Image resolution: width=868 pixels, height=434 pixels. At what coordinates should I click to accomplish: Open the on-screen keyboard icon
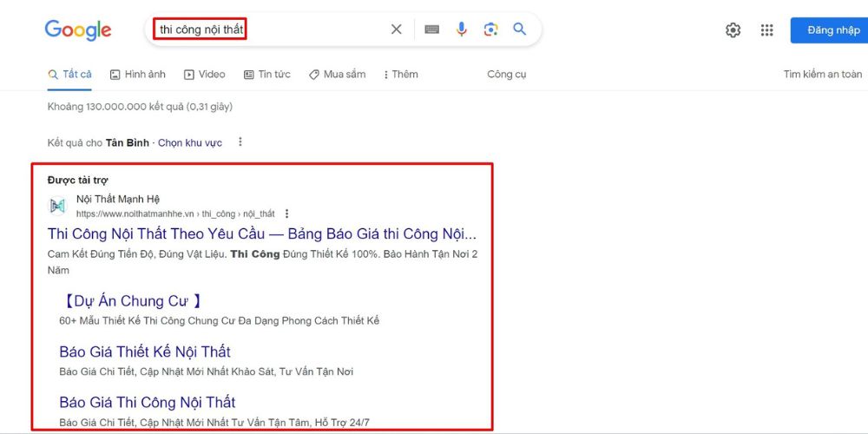(431, 30)
